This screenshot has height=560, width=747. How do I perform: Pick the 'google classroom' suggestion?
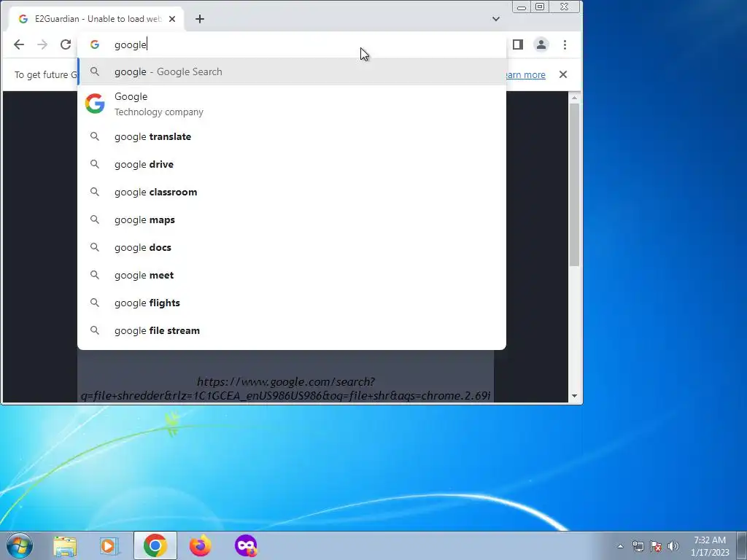[292, 192]
